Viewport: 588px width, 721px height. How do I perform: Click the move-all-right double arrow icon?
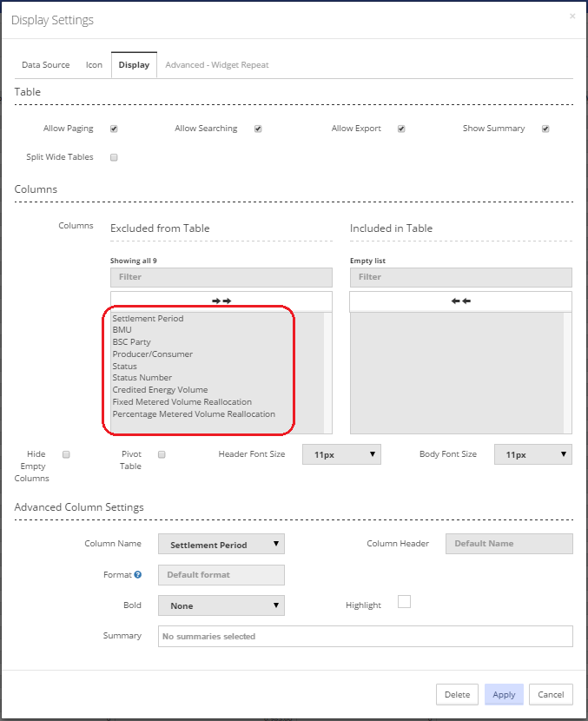(221, 301)
